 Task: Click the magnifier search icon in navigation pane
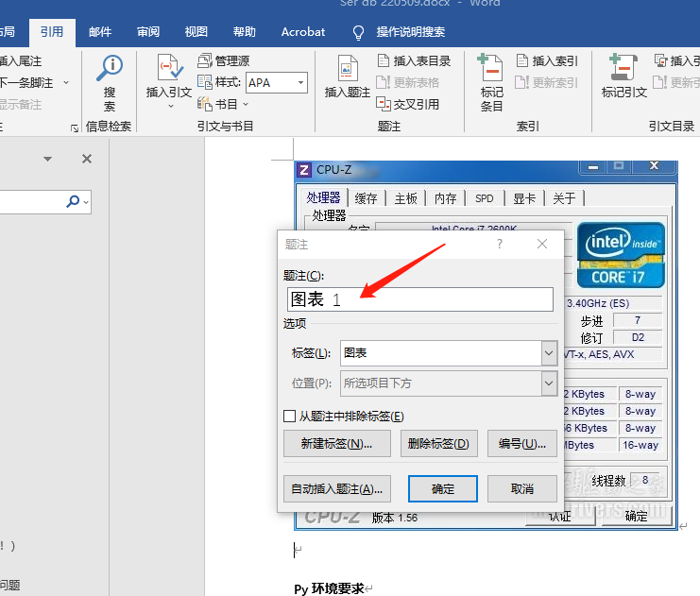pos(73,201)
